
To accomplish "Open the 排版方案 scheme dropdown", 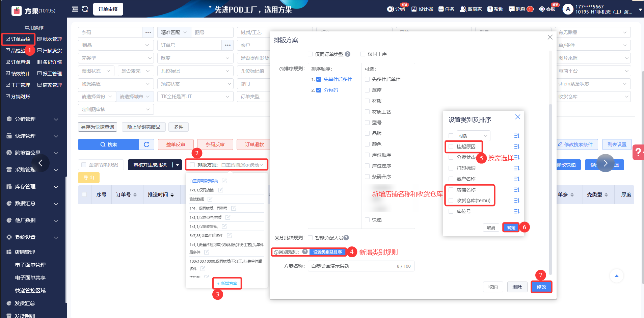I will coord(242,165).
